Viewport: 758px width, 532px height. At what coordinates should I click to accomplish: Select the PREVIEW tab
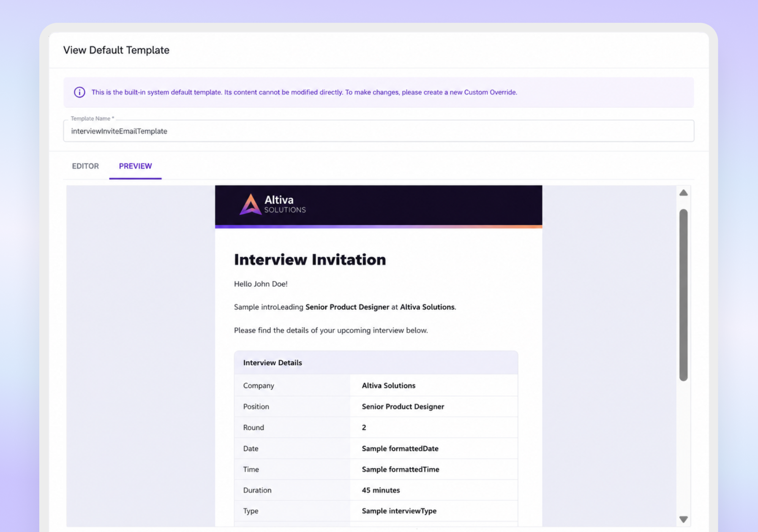tap(135, 166)
